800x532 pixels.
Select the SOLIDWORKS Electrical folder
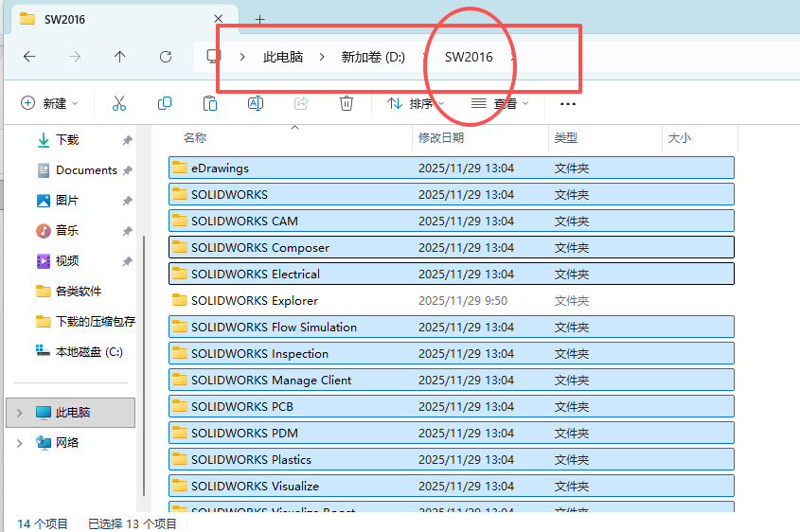452,274
